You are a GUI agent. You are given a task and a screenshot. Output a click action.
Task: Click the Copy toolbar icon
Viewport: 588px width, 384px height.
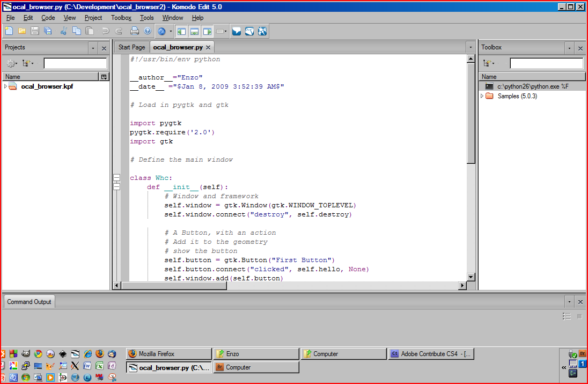(77, 31)
